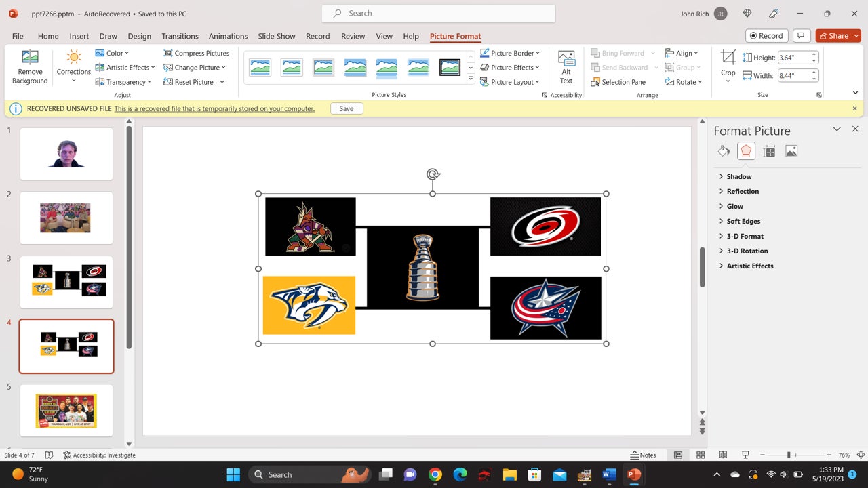
Task: Expand the 3-D Rotation section
Action: (747, 251)
